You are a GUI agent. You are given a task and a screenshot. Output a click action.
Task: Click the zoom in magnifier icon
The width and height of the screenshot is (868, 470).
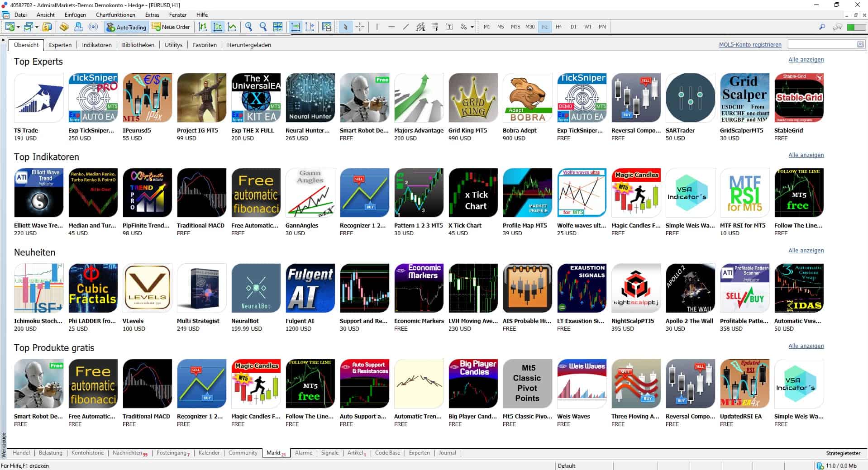click(248, 27)
